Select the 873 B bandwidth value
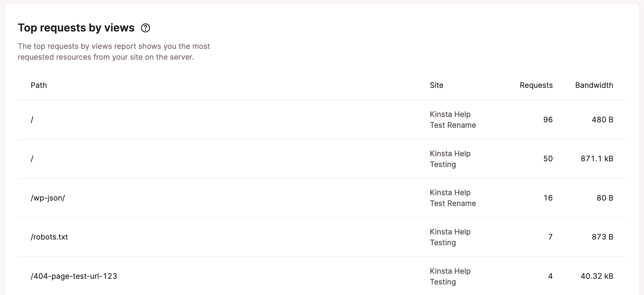The height and width of the screenshot is (295, 644). click(x=602, y=237)
